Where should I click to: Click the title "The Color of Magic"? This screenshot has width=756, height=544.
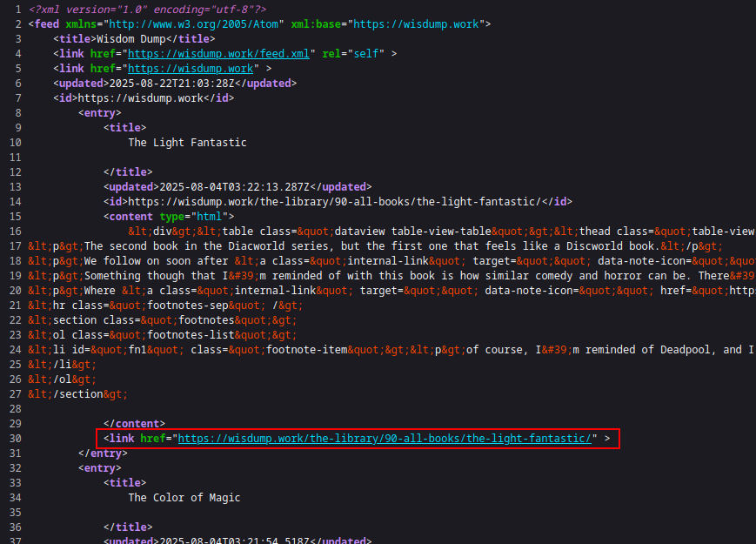point(184,497)
